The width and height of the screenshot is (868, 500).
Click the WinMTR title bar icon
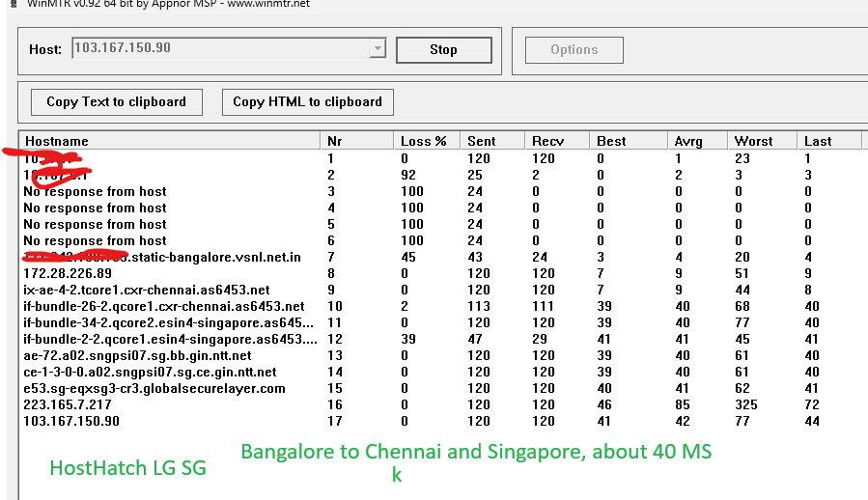pyautogui.click(x=14, y=3)
